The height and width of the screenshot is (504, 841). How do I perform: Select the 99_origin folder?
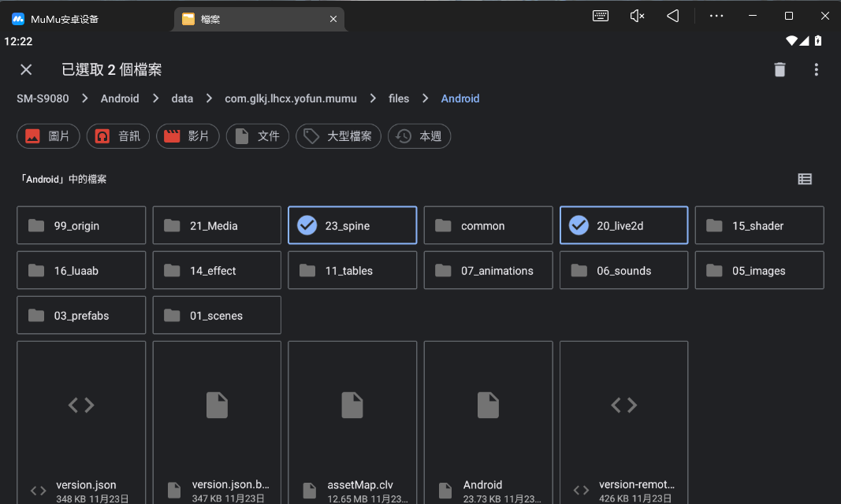tap(81, 225)
